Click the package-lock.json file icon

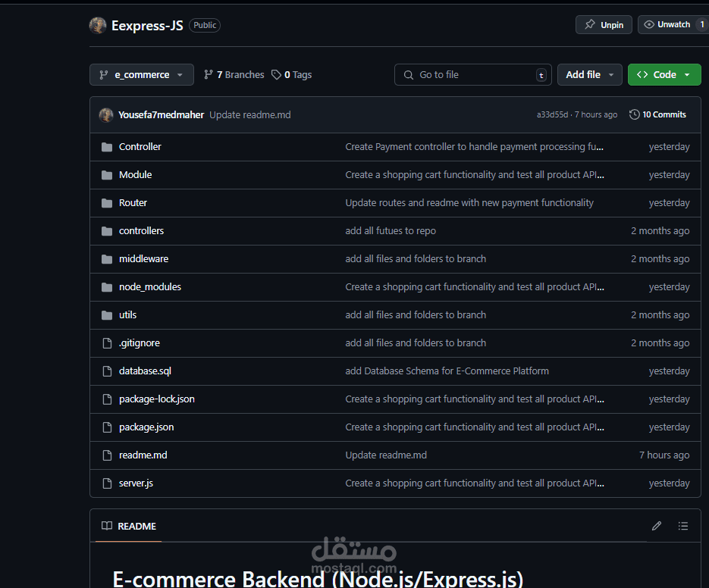coord(107,399)
